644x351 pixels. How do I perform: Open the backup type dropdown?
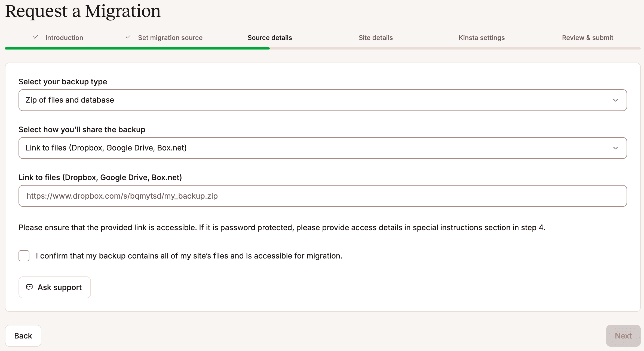click(323, 100)
